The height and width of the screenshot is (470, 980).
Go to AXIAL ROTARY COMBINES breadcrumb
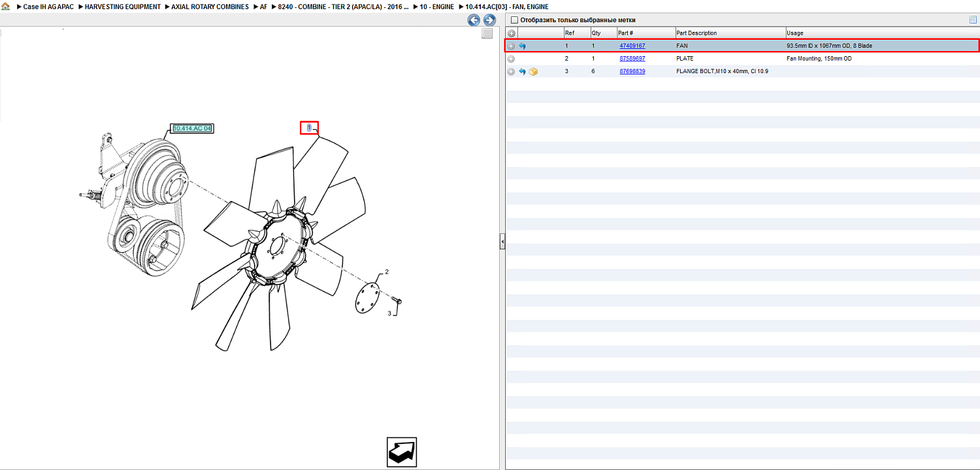(210, 7)
